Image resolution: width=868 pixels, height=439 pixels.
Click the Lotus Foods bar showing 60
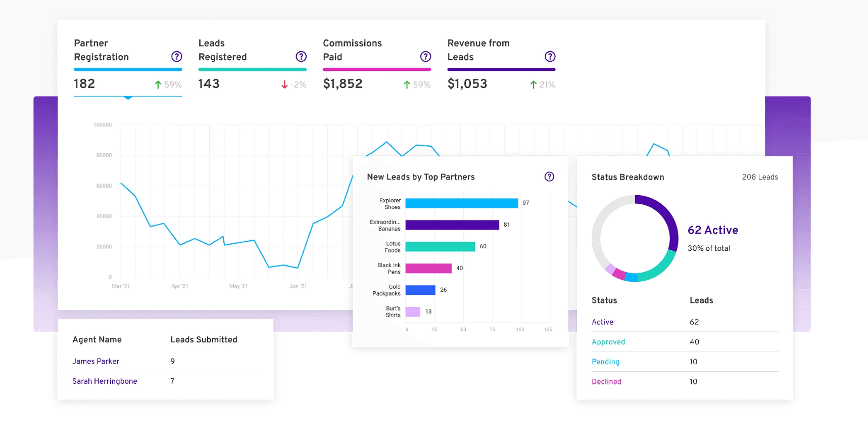pyautogui.click(x=440, y=246)
